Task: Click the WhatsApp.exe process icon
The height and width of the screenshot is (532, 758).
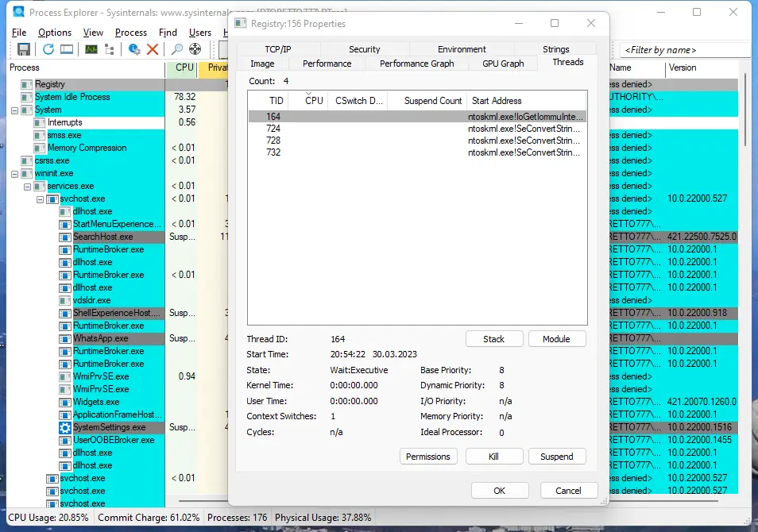Action: click(x=65, y=339)
